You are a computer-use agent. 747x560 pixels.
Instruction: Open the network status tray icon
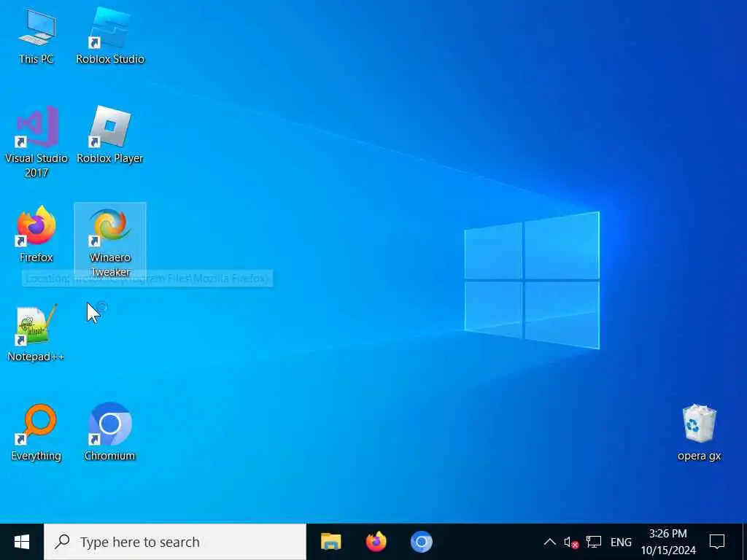pyautogui.click(x=594, y=542)
